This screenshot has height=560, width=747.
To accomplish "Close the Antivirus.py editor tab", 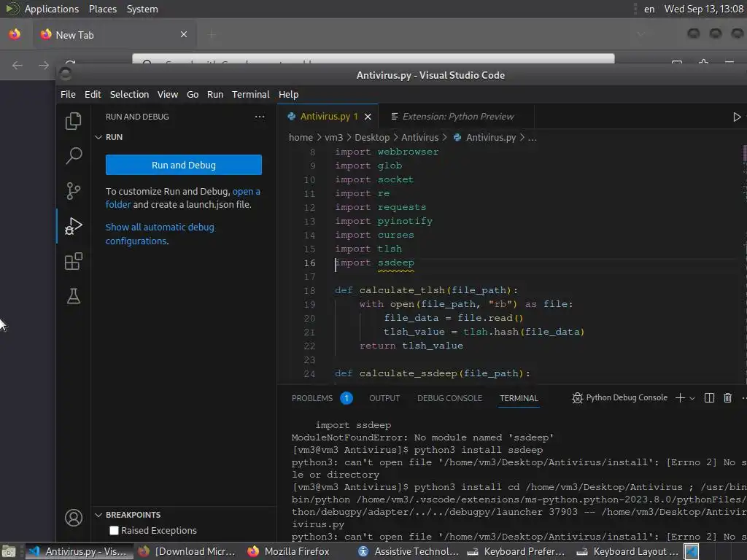I will click(368, 117).
